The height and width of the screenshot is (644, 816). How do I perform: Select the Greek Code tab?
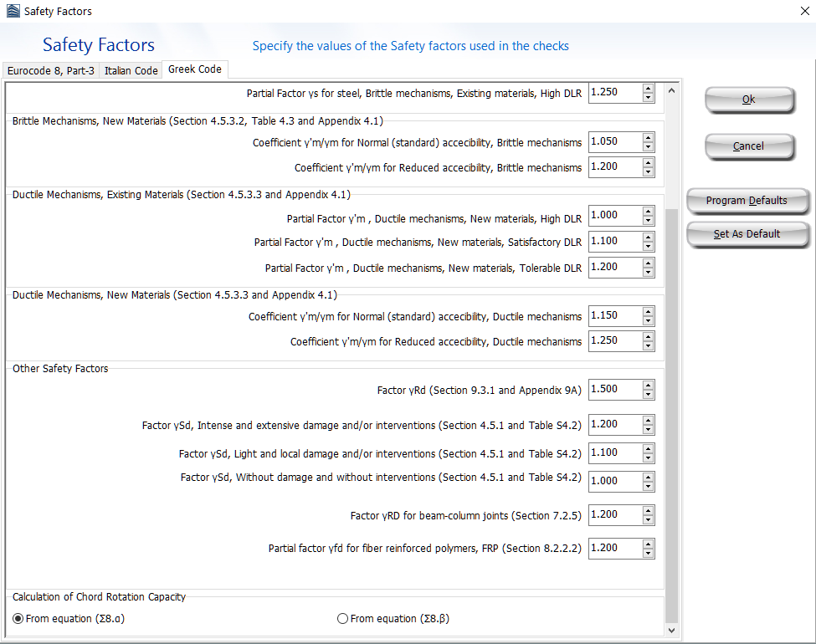[194, 69]
